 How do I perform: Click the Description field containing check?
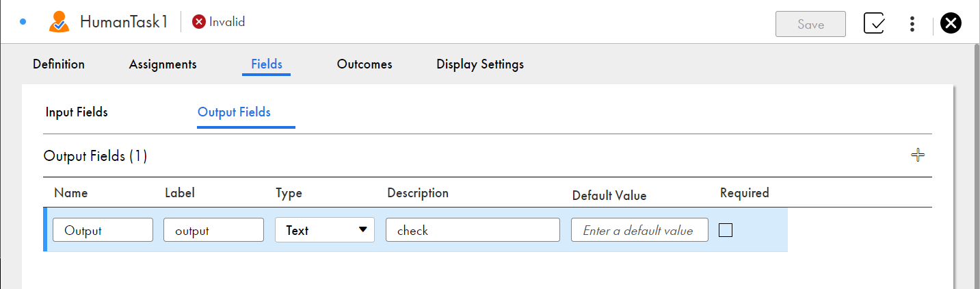pyautogui.click(x=473, y=230)
